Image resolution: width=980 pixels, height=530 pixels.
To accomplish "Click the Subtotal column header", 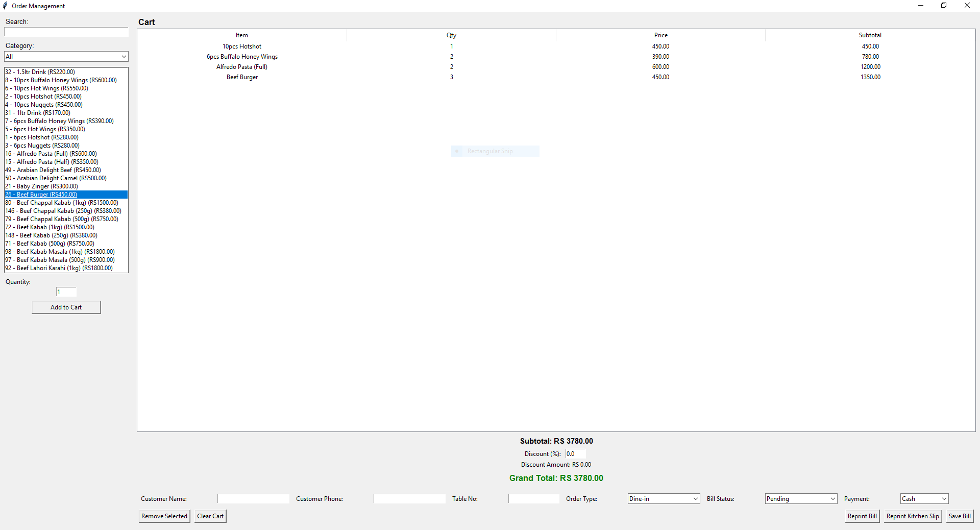I will pyautogui.click(x=870, y=35).
